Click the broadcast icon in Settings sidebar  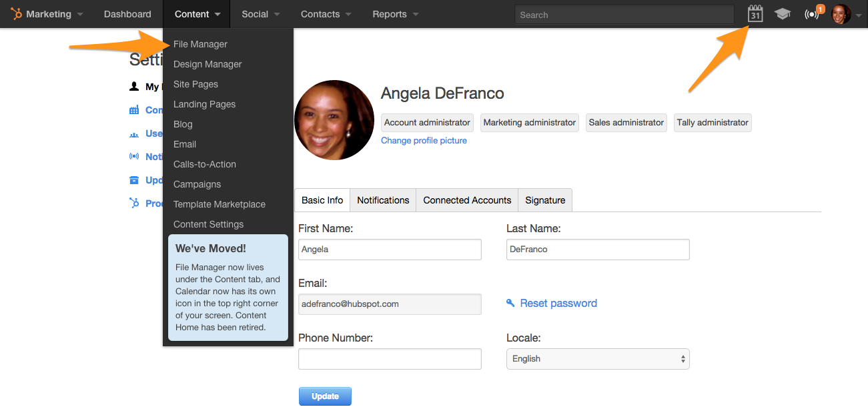point(134,157)
